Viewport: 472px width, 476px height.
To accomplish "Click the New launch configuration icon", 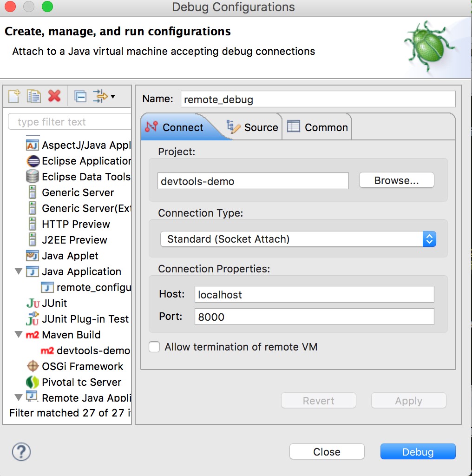I will pos(14,97).
